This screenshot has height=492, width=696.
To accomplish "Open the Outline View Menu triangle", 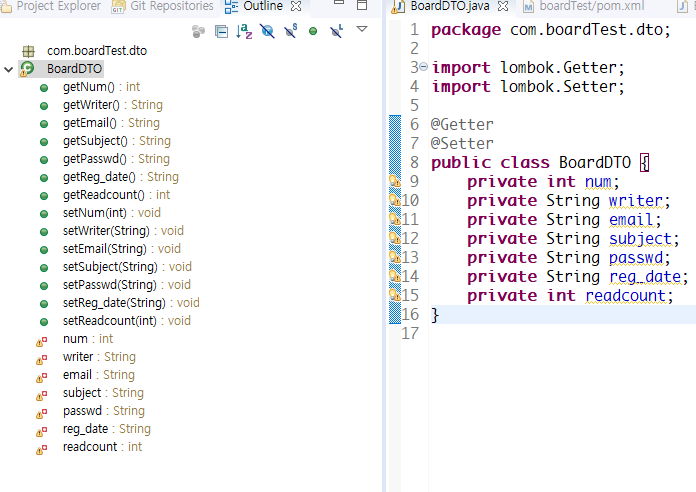I will (x=362, y=29).
